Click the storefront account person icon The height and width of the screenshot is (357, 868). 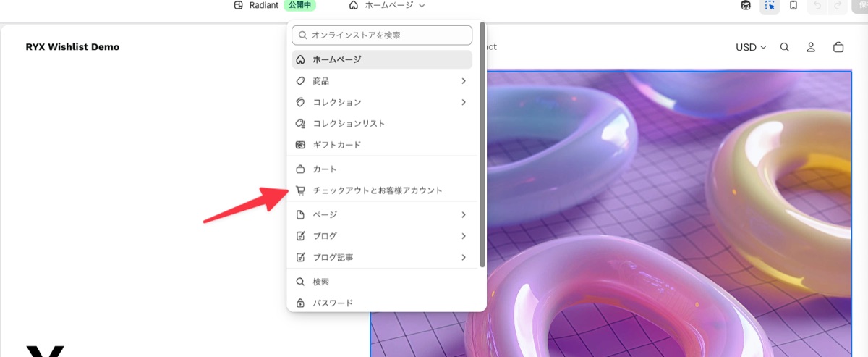coord(812,47)
